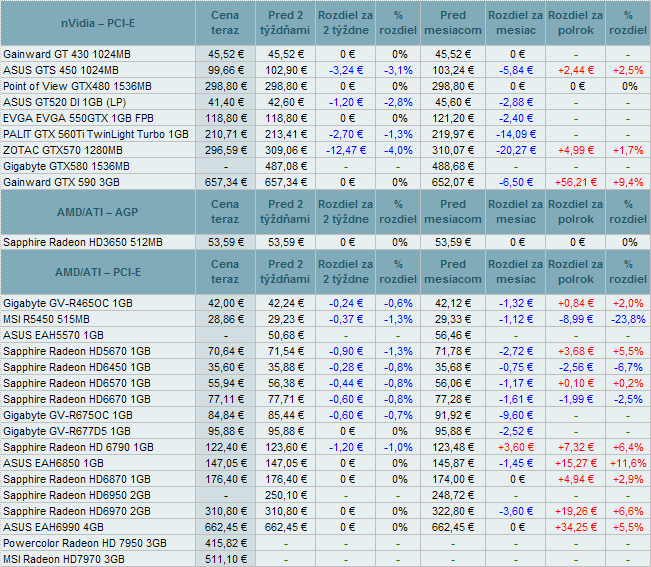Click Gigabyte GV-R677D5 1GB product name
Viewport: 651px width, 567px height.
pyautogui.click(x=67, y=431)
